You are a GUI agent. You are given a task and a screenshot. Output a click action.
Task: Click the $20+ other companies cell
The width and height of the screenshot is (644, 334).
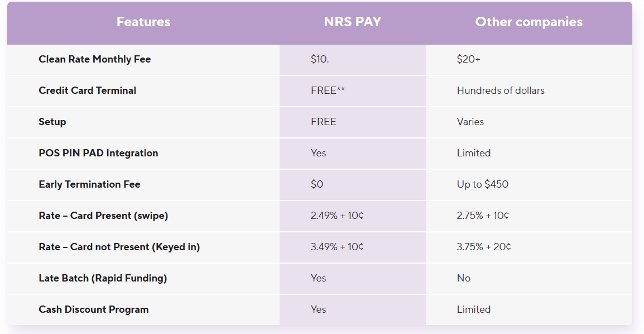[x=468, y=59]
